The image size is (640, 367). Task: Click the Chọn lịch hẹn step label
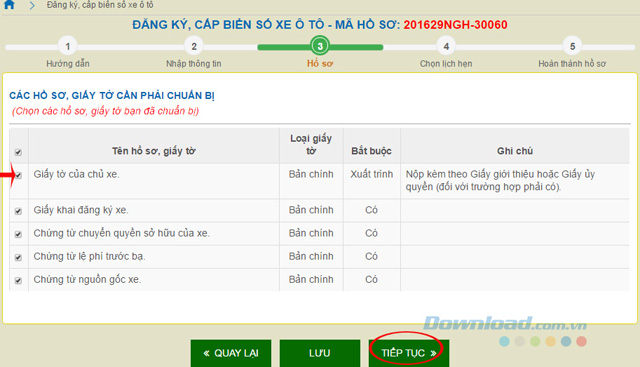coord(446,64)
